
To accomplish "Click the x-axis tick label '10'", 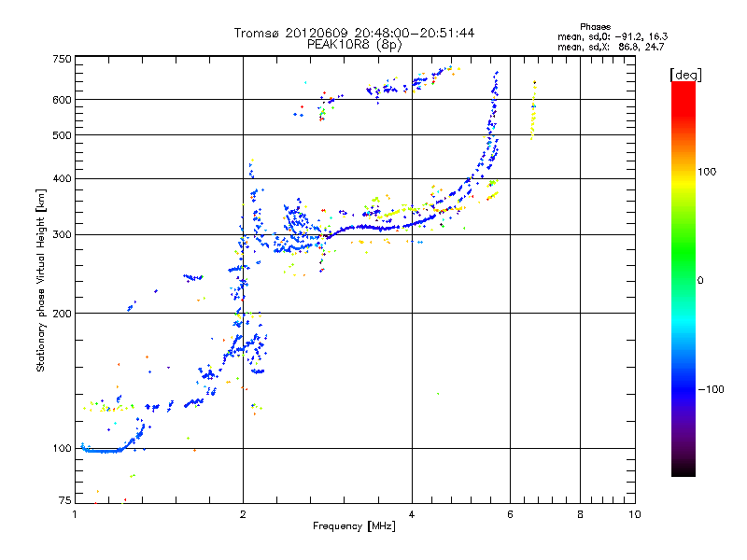I will coord(635,514).
